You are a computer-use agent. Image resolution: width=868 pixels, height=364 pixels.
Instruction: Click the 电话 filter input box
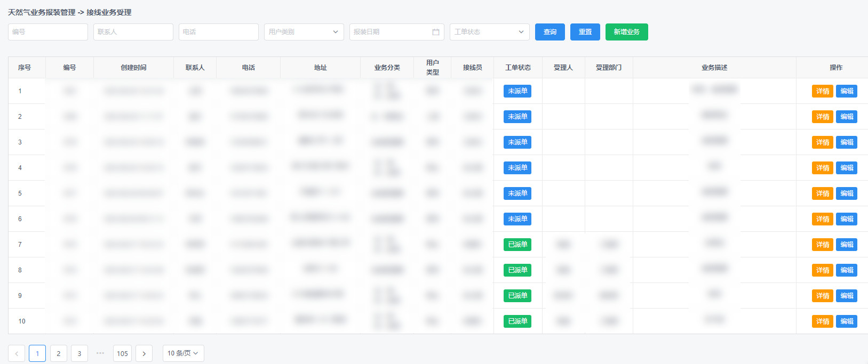click(x=219, y=32)
